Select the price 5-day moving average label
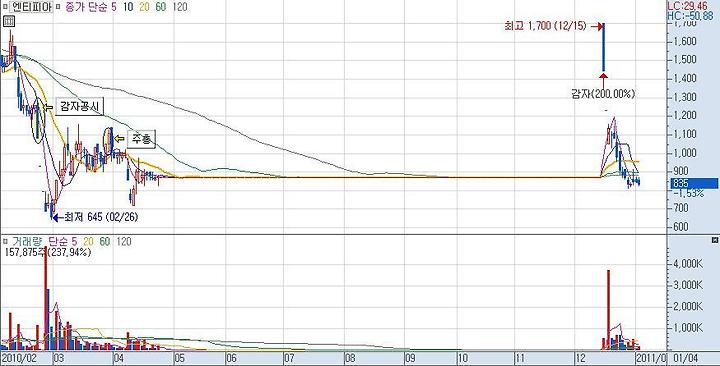Viewport: 720px width, 366px height. (114, 7)
